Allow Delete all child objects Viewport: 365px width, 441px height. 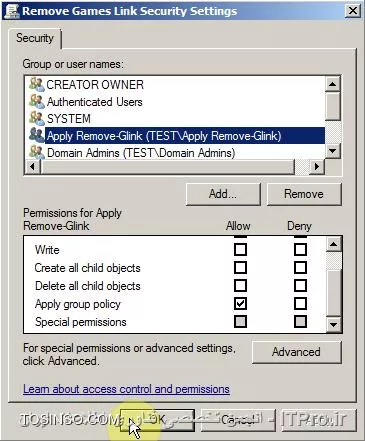tap(240, 285)
